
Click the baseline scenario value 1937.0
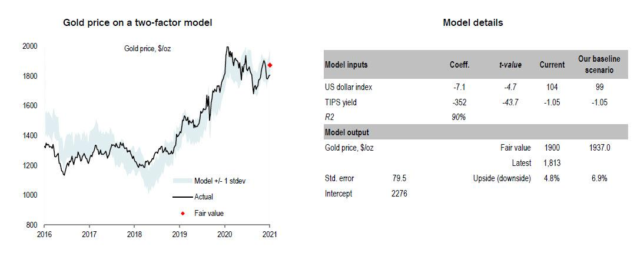tap(599, 148)
